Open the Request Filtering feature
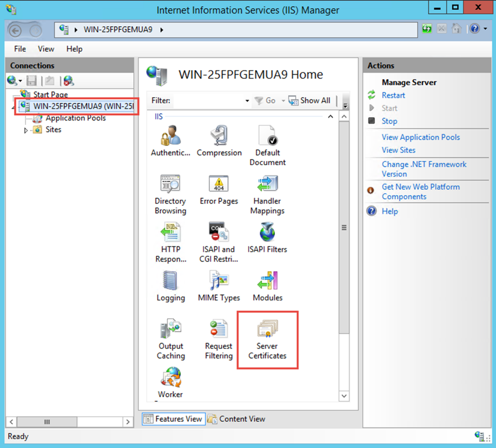The height and width of the screenshot is (448, 496). coord(219,339)
